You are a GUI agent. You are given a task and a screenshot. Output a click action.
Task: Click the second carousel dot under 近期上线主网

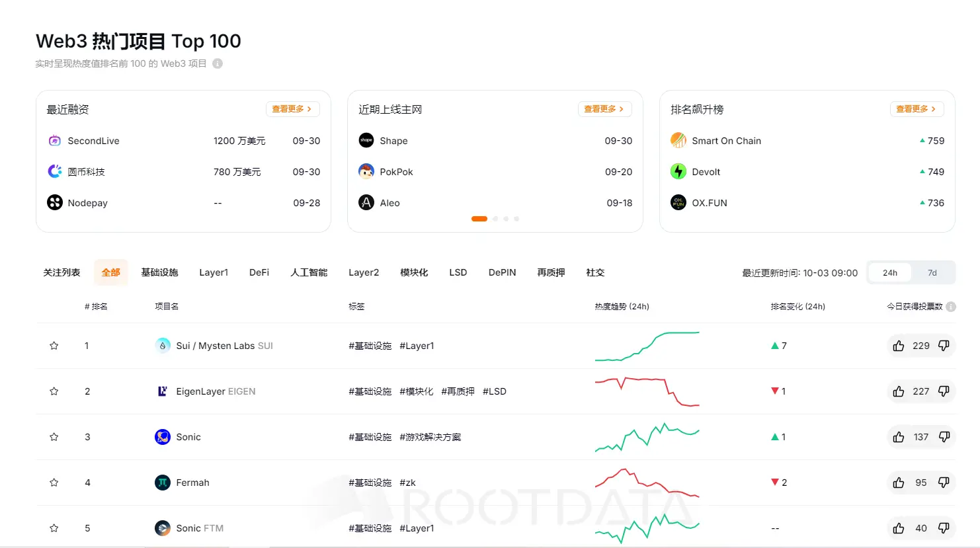[x=495, y=218]
